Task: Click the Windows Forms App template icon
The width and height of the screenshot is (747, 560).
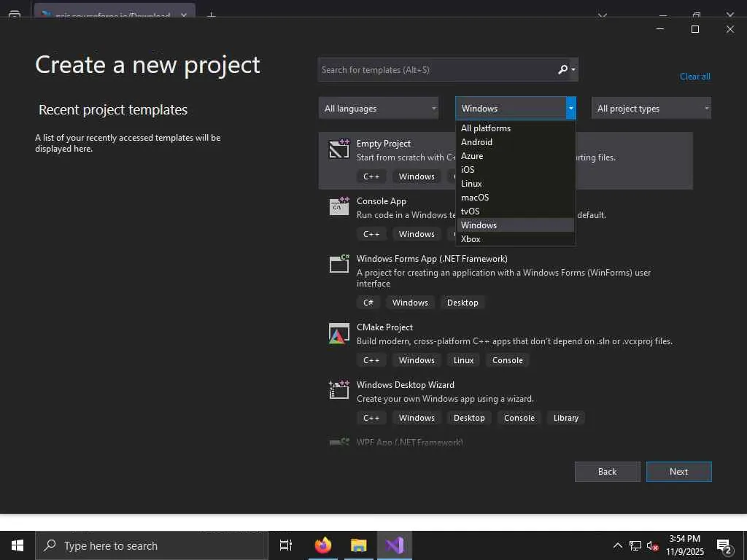Action: [339, 264]
